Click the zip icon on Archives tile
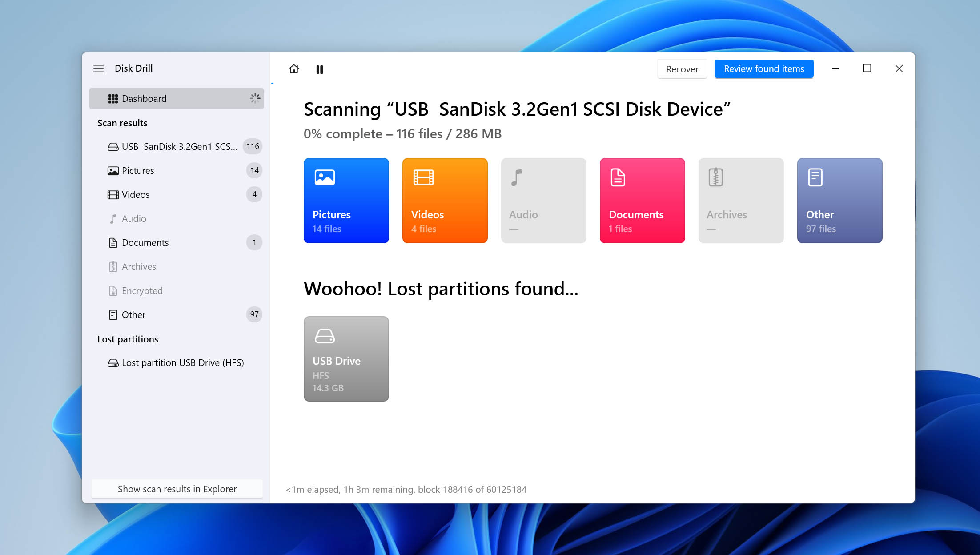Viewport: 980px width, 555px height. 716,177
